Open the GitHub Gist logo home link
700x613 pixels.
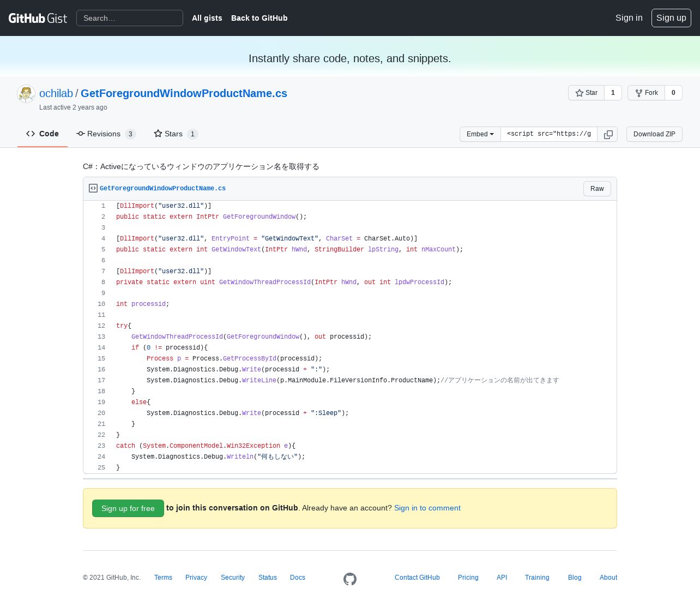pos(38,18)
